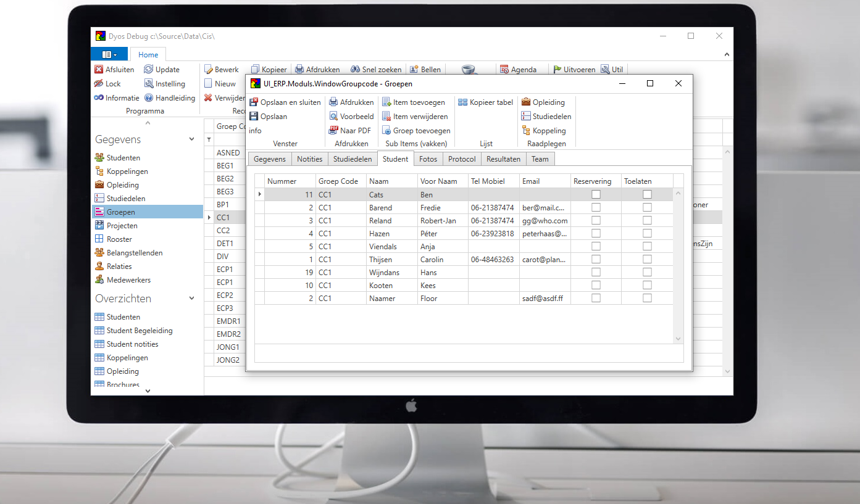Click Groep toevoegen icon
860x504 pixels.
point(386,131)
